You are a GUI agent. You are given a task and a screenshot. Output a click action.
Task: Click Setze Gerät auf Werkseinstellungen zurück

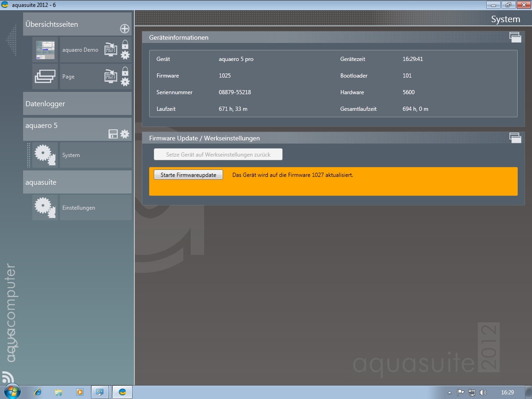click(x=218, y=154)
